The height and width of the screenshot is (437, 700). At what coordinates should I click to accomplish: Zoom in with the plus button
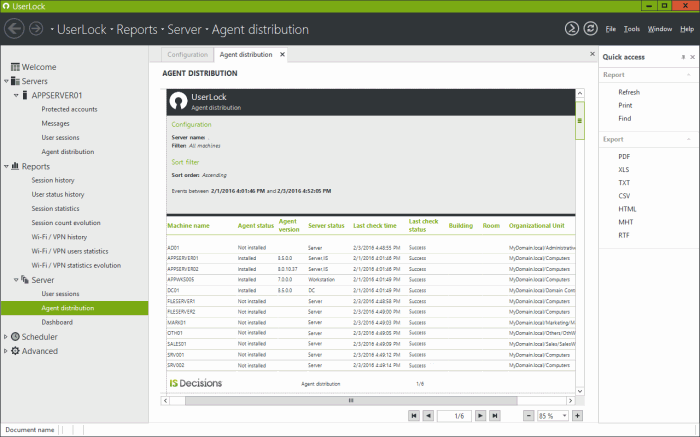pyautogui.click(x=577, y=416)
